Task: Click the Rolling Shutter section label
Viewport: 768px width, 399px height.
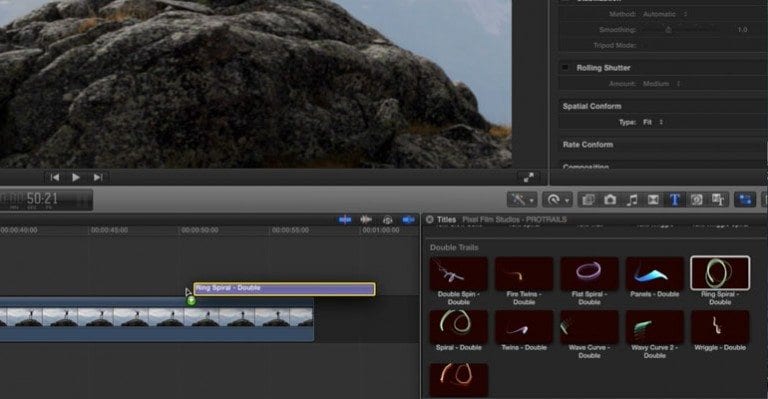Action: (x=603, y=68)
